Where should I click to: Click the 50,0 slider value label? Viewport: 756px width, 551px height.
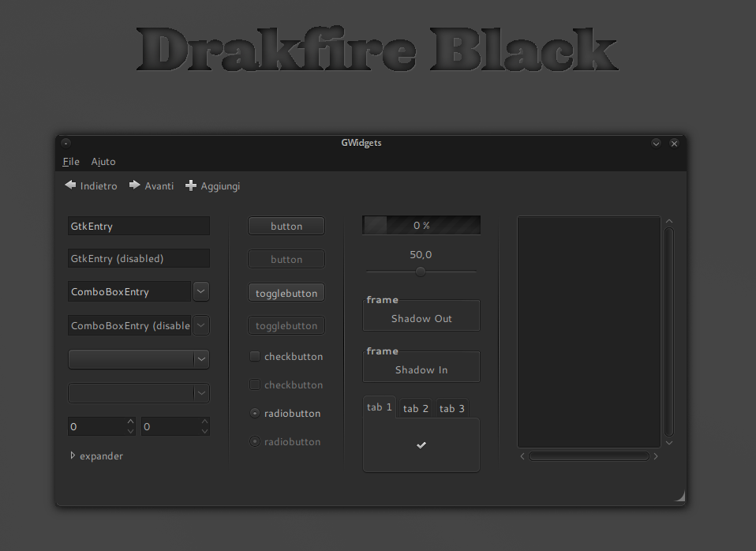pyautogui.click(x=421, y=255)
